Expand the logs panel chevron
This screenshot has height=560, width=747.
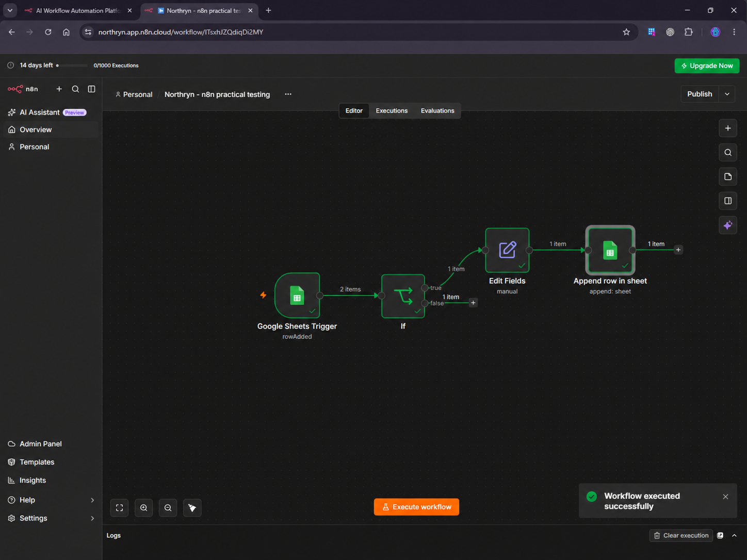click(734, 535)
